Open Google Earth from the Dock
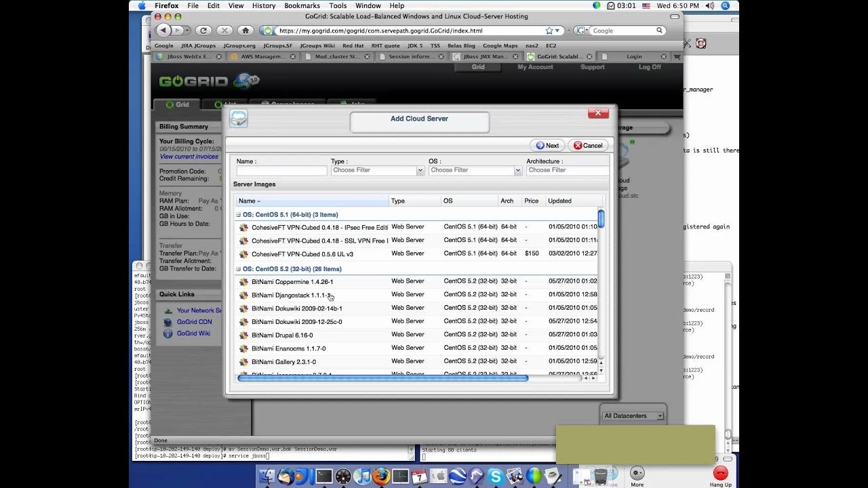 click(x=458, y=476)
